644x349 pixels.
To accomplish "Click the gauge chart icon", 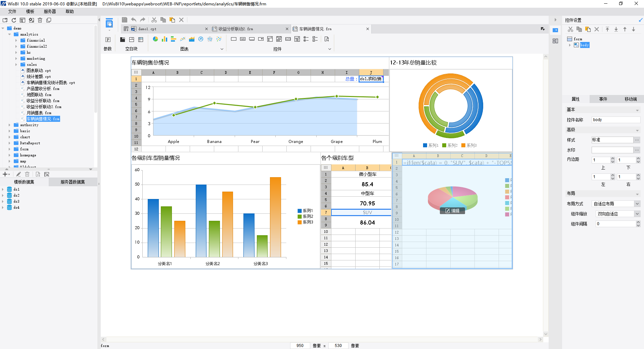I will (201, 39).
